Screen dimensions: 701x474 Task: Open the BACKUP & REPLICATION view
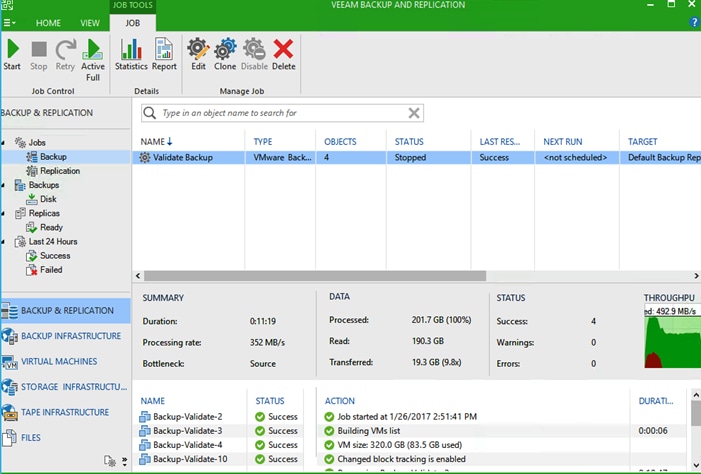click(66, 310)
